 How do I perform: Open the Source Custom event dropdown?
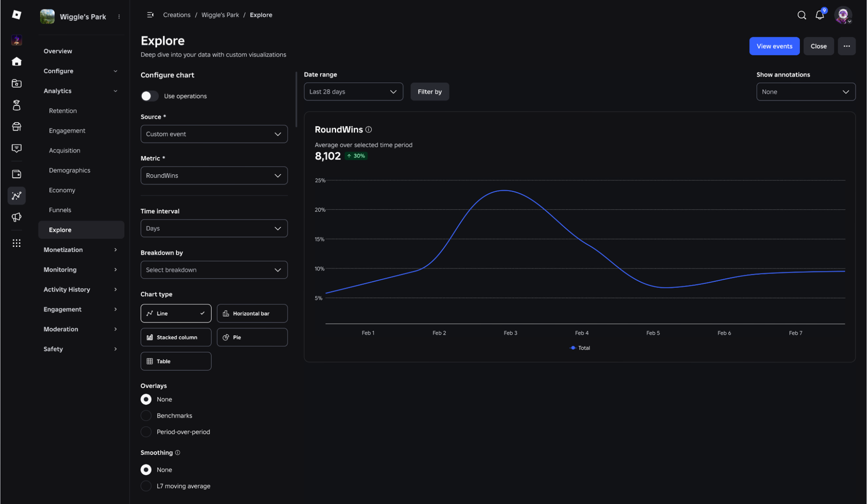tap(214, 134)
